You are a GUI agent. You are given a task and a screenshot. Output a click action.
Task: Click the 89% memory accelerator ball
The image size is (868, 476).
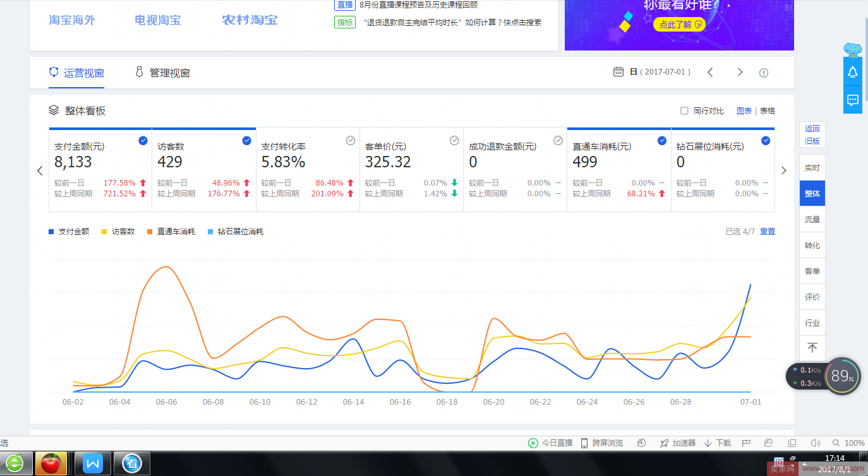point(843,376)
